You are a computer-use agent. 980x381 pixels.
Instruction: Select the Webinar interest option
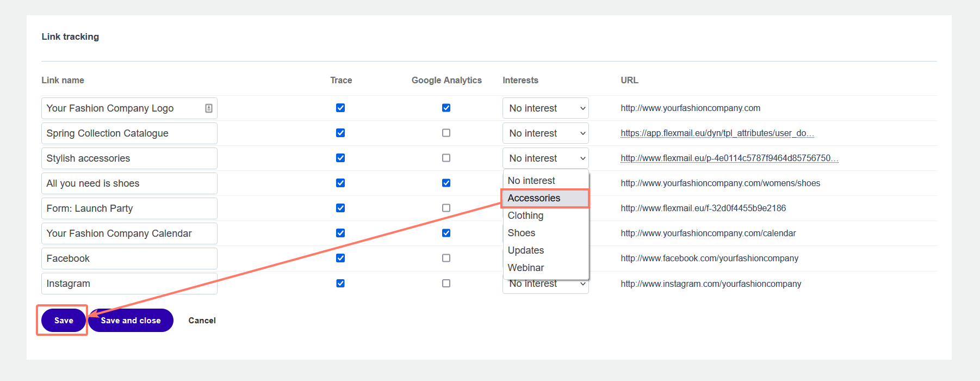coord(525,268)
